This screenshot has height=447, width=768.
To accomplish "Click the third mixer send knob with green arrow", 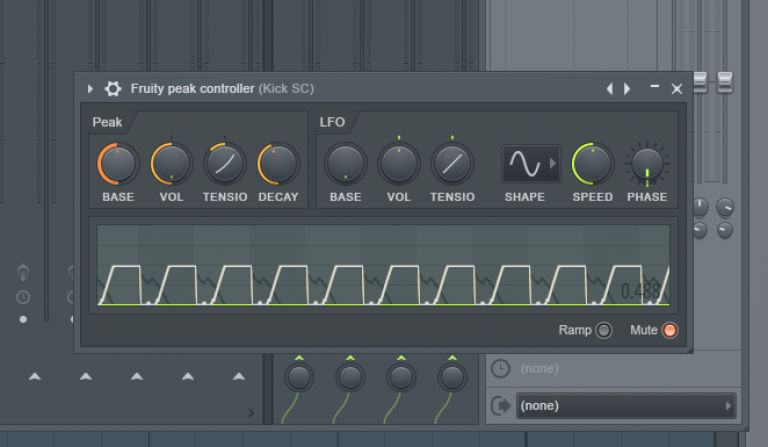I will point(401,377).
